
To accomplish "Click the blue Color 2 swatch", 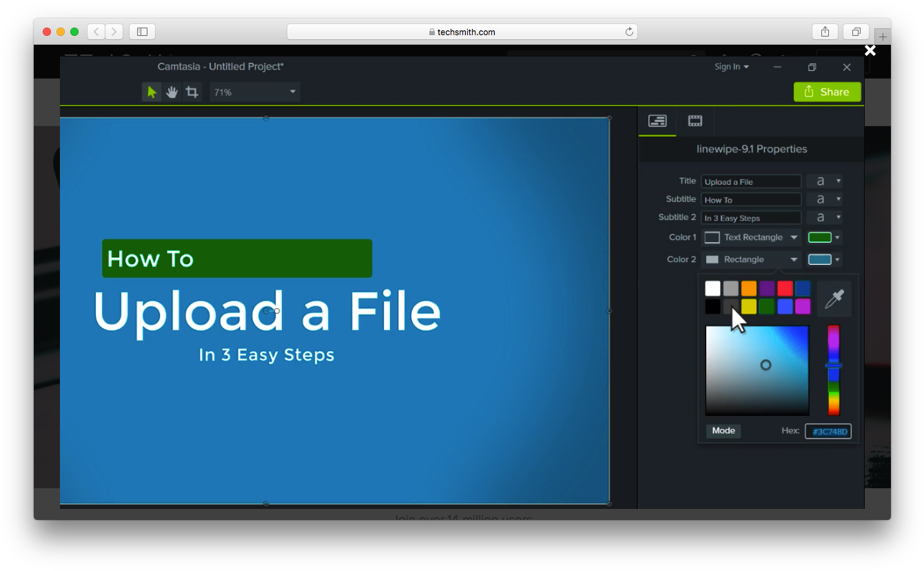I will (819, 259).
